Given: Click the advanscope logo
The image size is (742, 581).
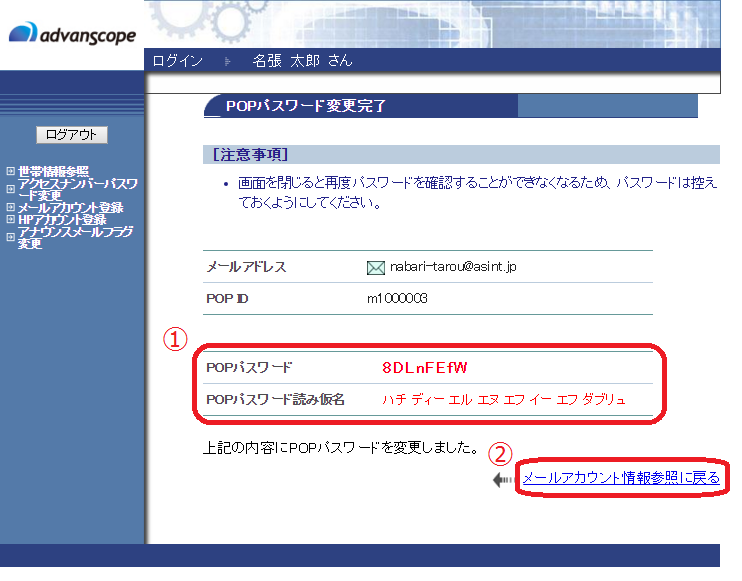Looking at the screenshot, I should [x=72, y=33].
